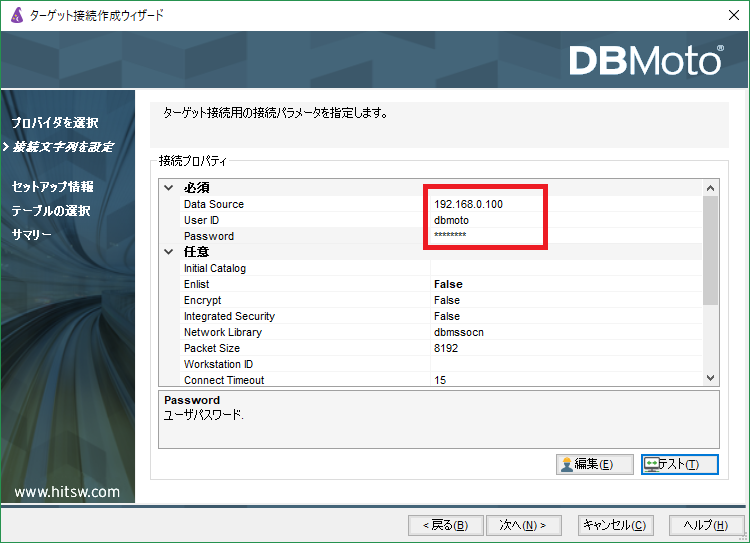Viewport: 750px width, 543px height.
Task: Edit the Network Library value dbmssocn
Action: tap(566, 332)
